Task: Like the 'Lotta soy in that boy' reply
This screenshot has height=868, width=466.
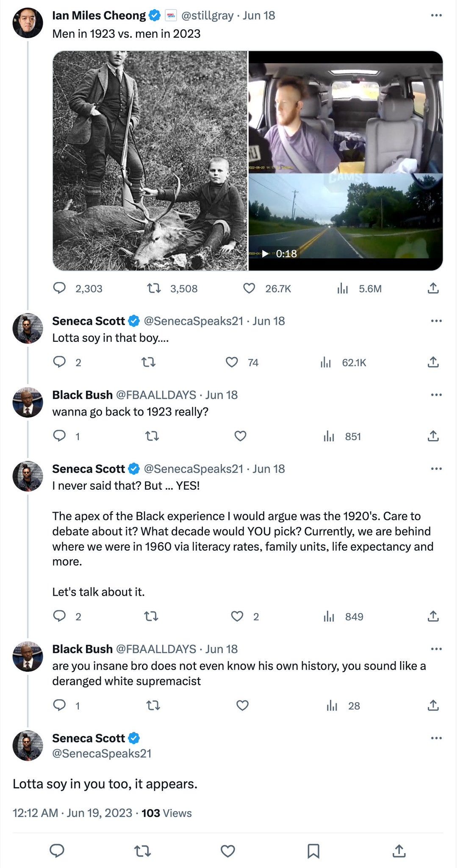Action: [232, 362]
